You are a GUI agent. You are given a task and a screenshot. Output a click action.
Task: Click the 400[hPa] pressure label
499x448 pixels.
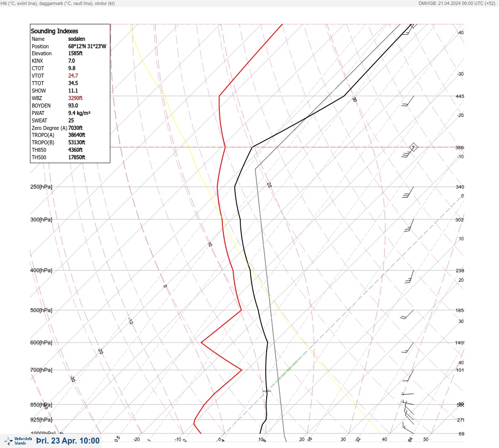41,270
